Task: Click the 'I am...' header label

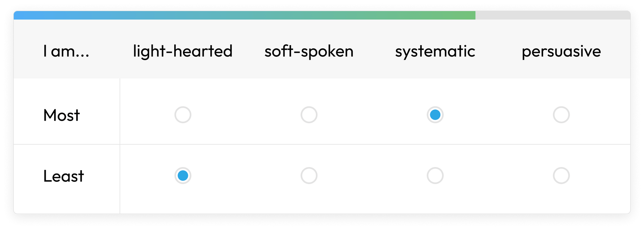Action: coord(65,51)
